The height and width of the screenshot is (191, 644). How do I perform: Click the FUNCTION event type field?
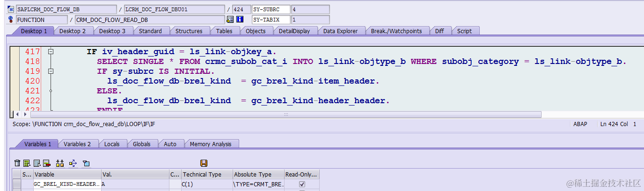click(42, 20)
